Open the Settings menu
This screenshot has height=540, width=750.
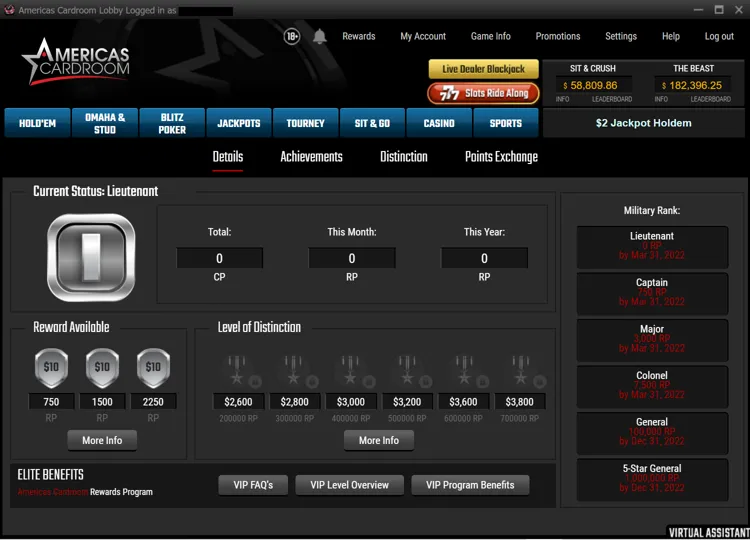(621, 36)
